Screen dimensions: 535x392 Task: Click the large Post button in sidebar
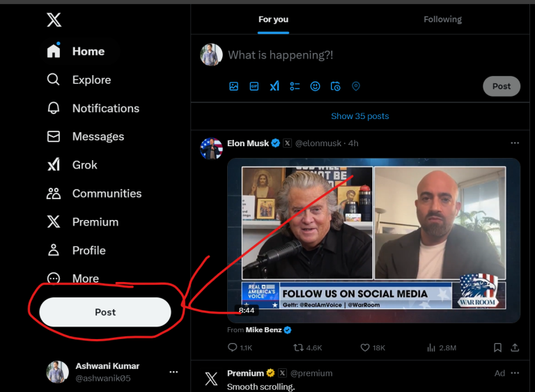tap(105, 312)
